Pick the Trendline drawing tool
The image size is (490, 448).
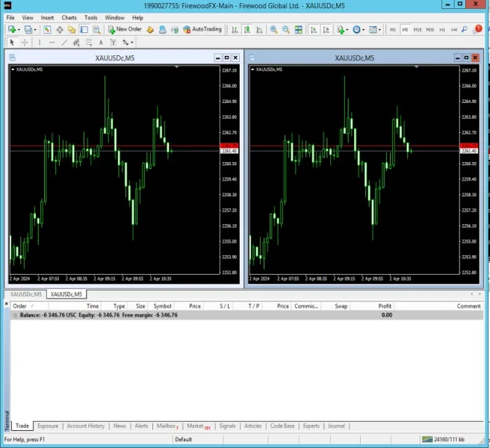(x=65, y=43)
